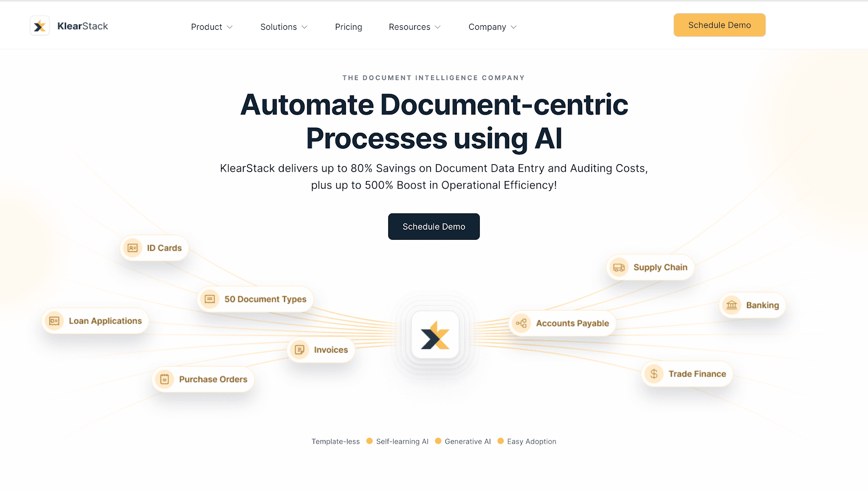Click the Purchase Orders clipboard icon
The width and height of the screenshot is (868, 491).
(x=165, y=379)
